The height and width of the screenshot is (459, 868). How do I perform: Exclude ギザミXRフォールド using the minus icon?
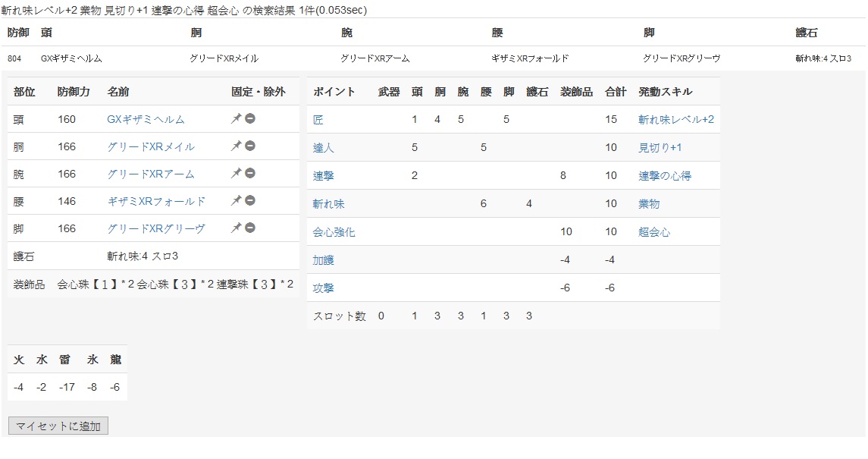pyautogui.click(x=249, y=200)
